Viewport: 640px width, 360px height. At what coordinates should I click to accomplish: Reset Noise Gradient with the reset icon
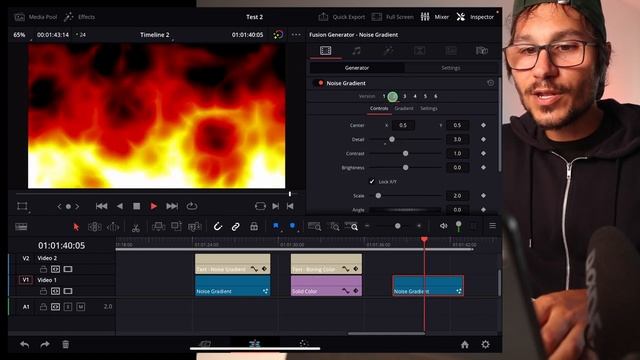[491, 83]
